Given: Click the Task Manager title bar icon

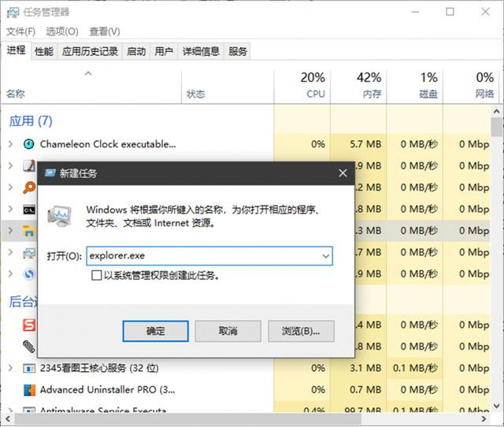Looking at the screenshot, I should pyautogui.click(x=12, y=12).
